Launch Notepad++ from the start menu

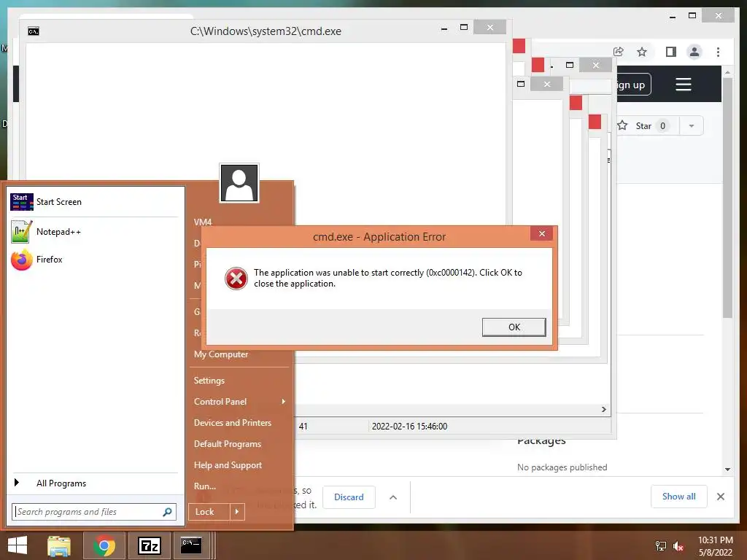(x=96, y=232)
